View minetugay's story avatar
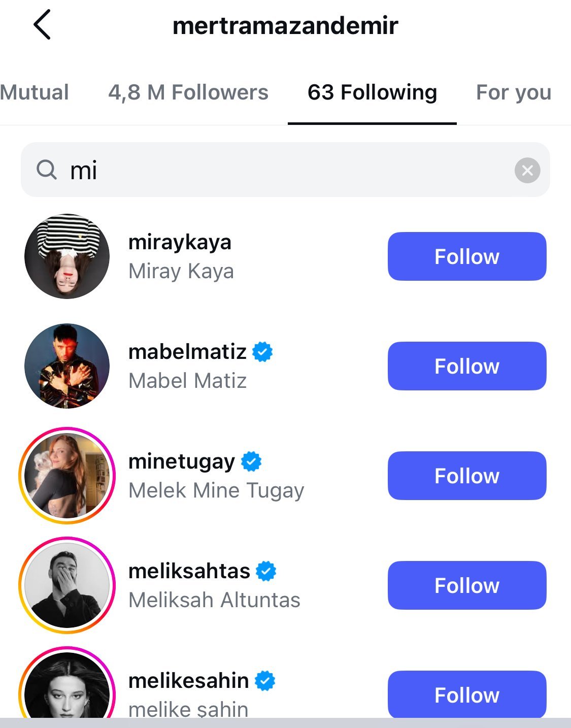Viewport: 571px width, 728px height. pyautogui.click(x=67, y=476)
